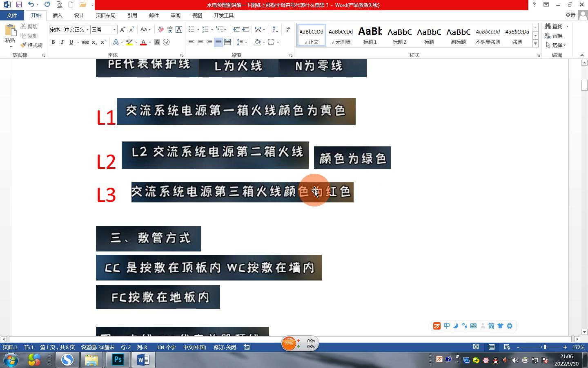588x368 pixels.
Task: Click the zoom slider handle in status bar
Action: pos(545,347)
